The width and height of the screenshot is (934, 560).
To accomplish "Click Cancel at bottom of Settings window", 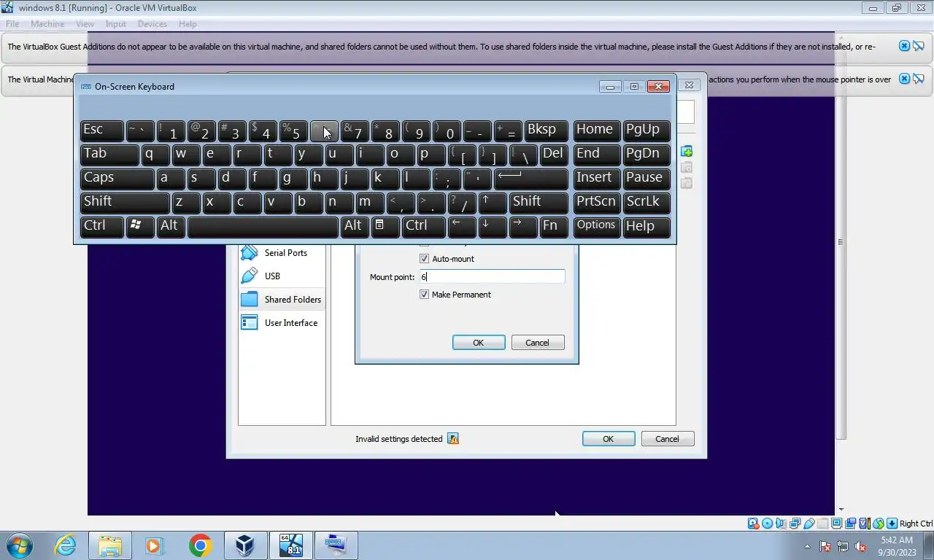I will (668, 439).
